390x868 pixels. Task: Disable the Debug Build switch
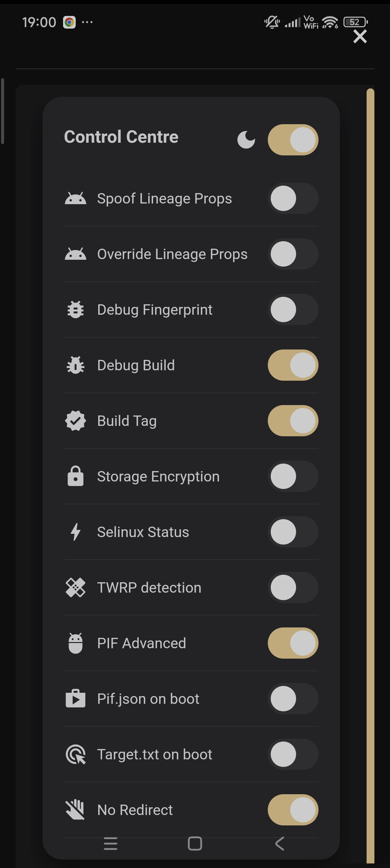click(x=293, y=365)
